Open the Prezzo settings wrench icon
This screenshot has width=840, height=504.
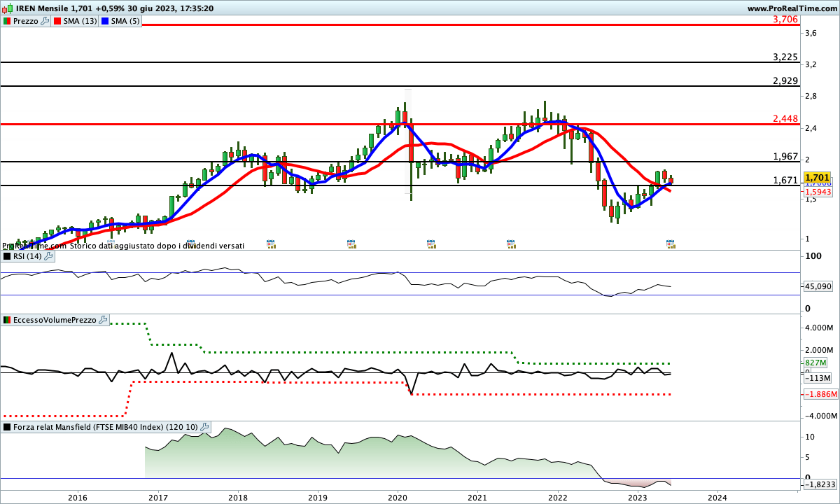[45, 21]
